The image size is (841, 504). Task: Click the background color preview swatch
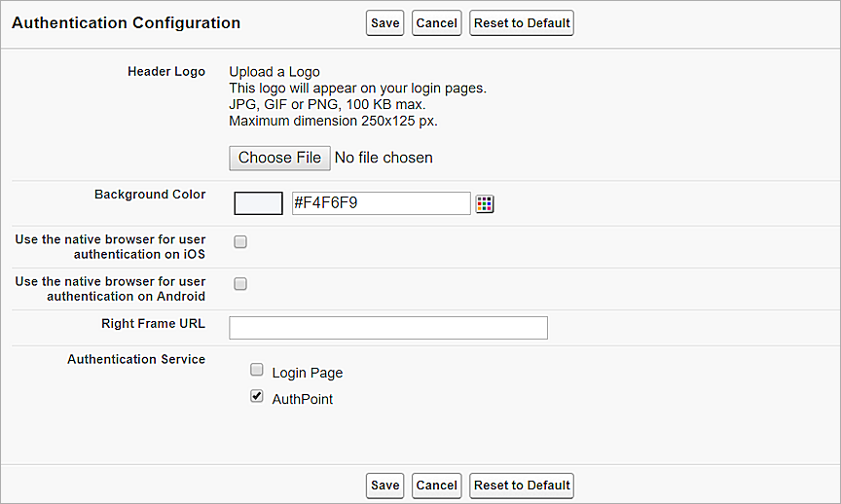258,203
